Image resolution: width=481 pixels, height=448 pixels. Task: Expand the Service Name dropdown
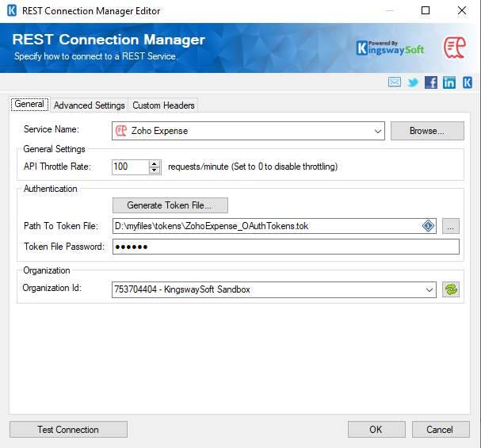[x=378, y=131]
